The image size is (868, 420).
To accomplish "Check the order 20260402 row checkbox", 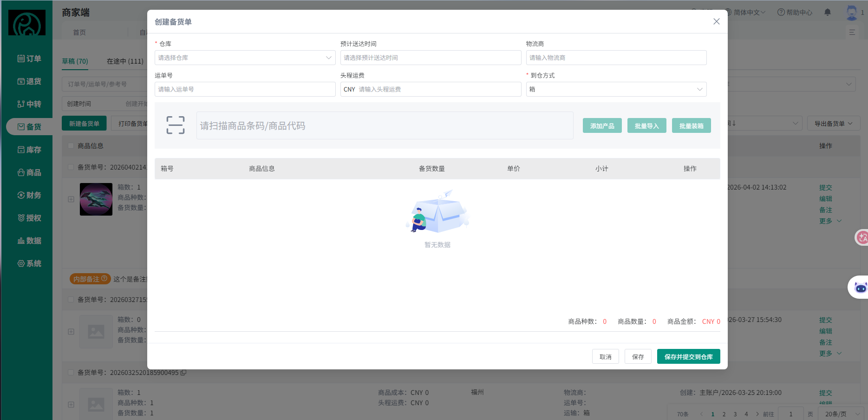I will (71, 167).
